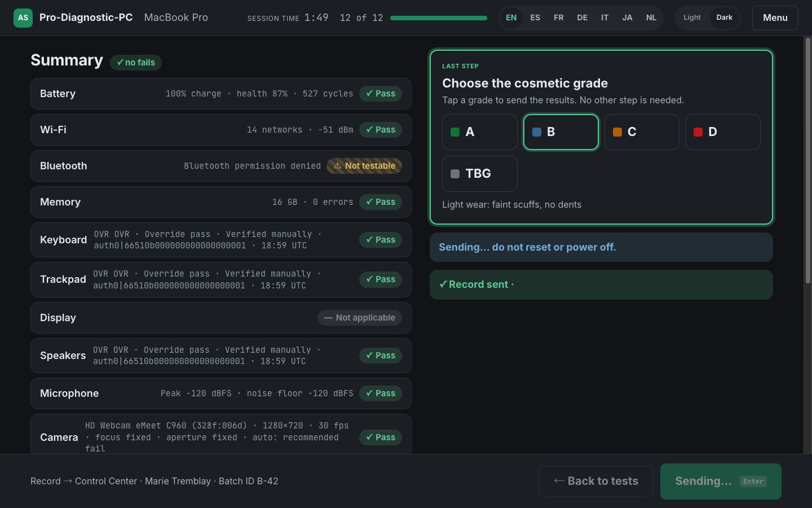Select the Display row label

pos(58,318)
